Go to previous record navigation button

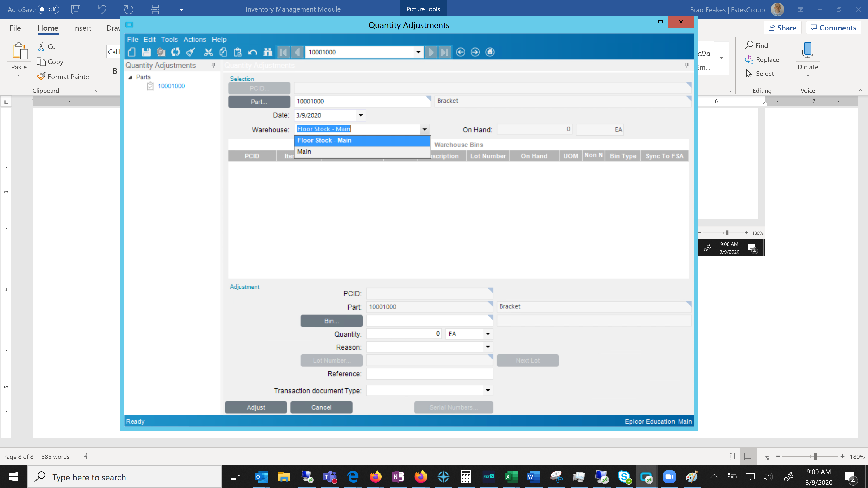point(297,52)
